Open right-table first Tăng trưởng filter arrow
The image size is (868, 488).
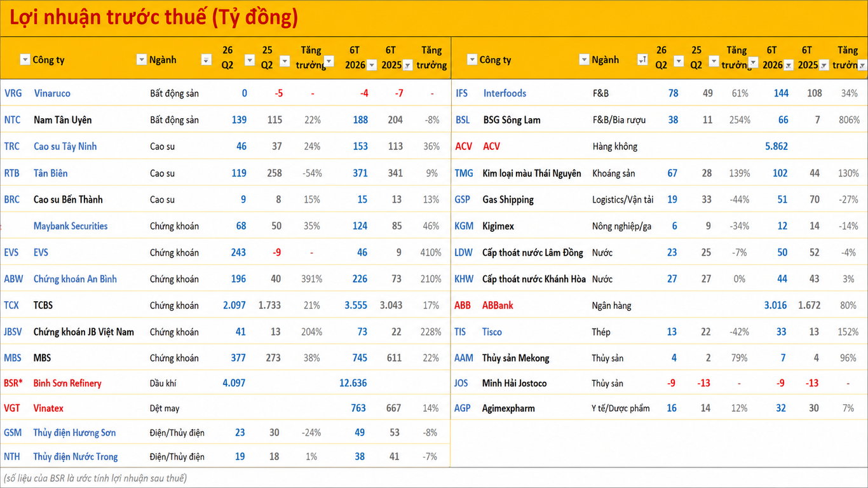754,63
